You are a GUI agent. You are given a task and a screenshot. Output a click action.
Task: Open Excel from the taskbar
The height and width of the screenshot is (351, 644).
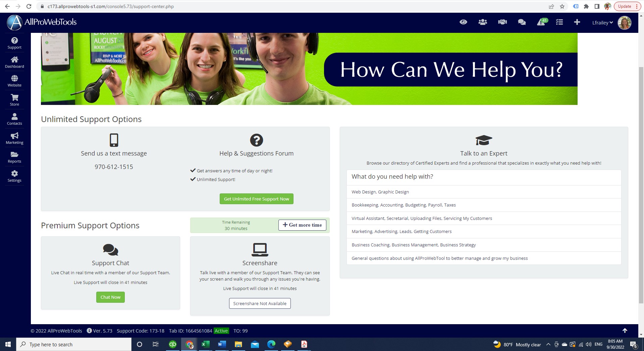tap(205, 344)
